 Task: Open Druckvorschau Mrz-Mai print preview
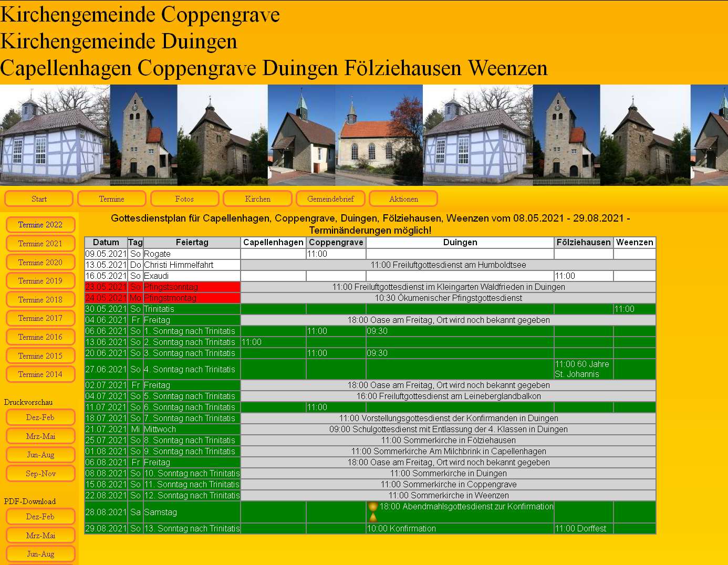(40, 436)
